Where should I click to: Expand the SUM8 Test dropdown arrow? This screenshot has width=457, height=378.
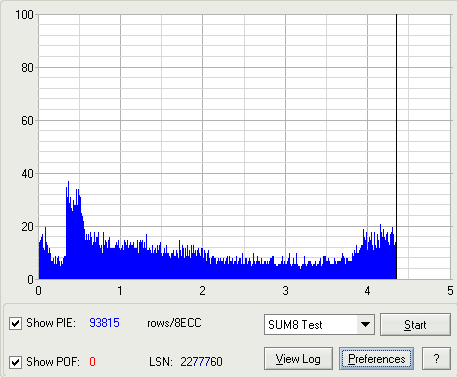(x=365, y=324)
